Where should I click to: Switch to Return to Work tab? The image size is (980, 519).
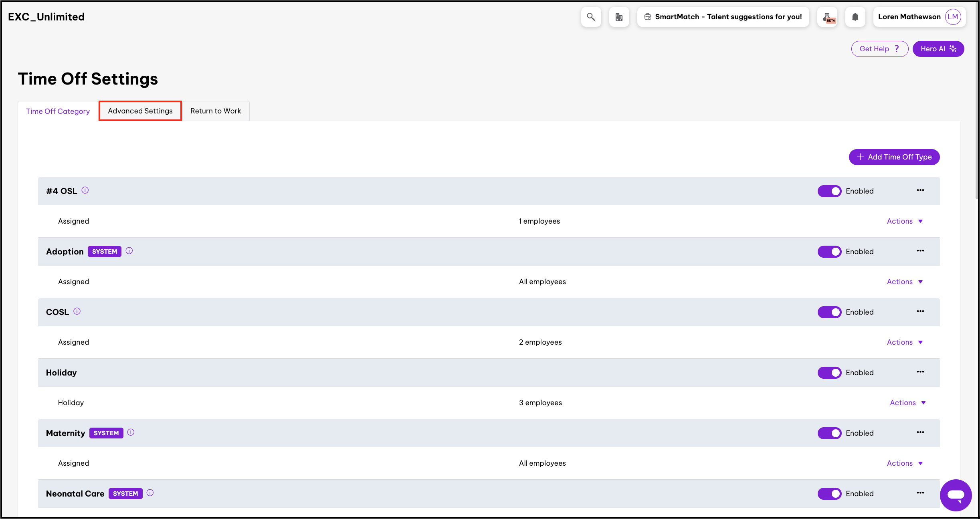[216, 111]
